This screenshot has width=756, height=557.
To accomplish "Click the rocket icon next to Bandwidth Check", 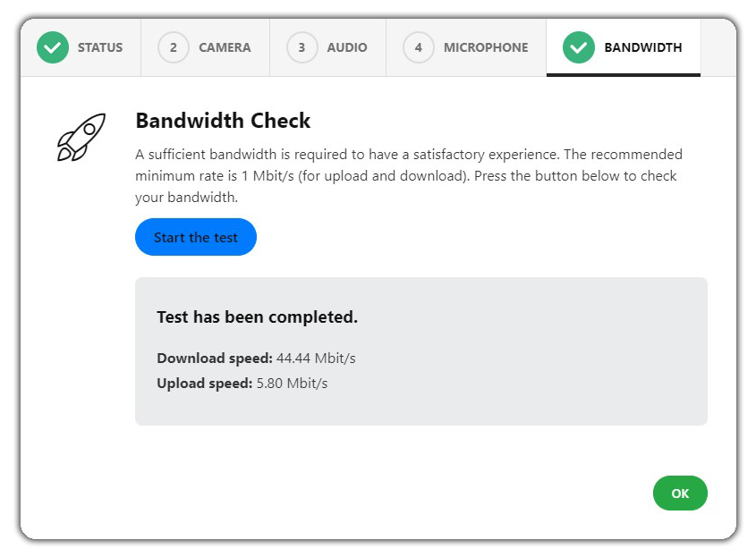I will (x=81, y=138).
